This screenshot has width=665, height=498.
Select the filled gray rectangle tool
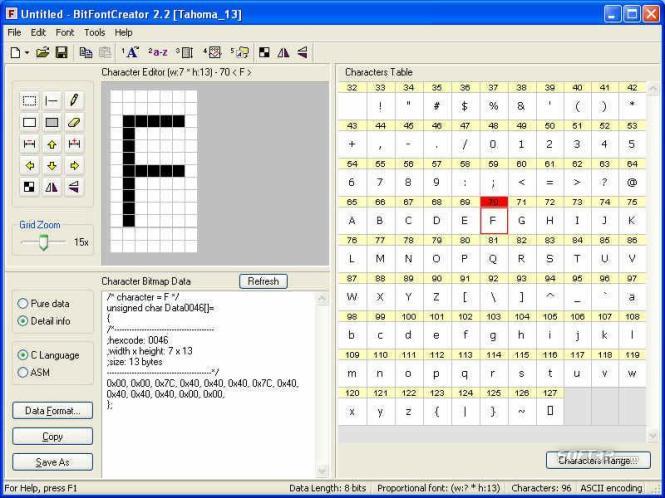(52, 123)
